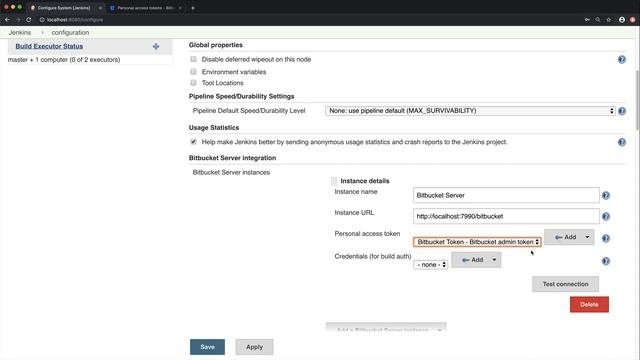640x360 pixels.
Task: Click the page vertical scrollbar
Action: [638, 101]
